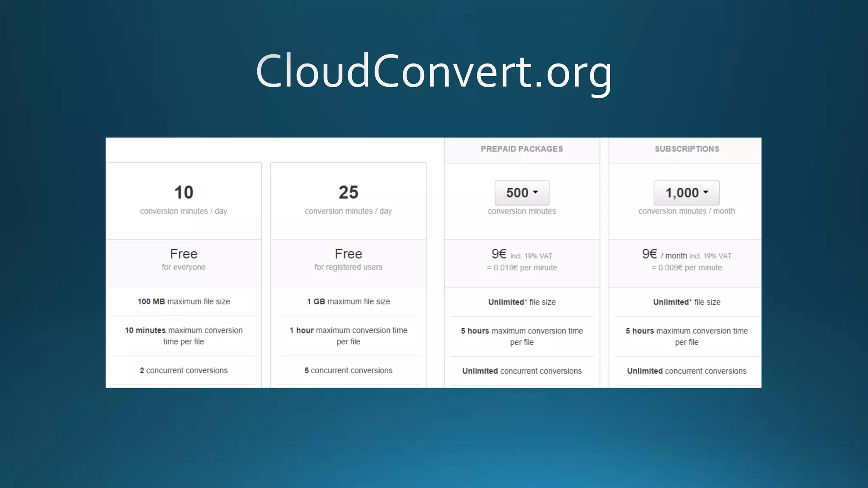The image size is (868, 488).
Task: Click 'for everyone' text
Action: (x=184, y=267)
